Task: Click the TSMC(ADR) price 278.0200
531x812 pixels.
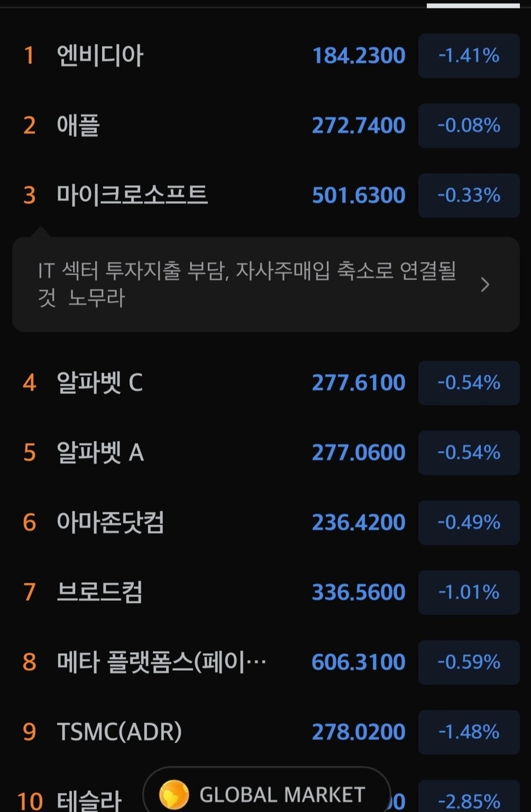Action: click(358, 732)
